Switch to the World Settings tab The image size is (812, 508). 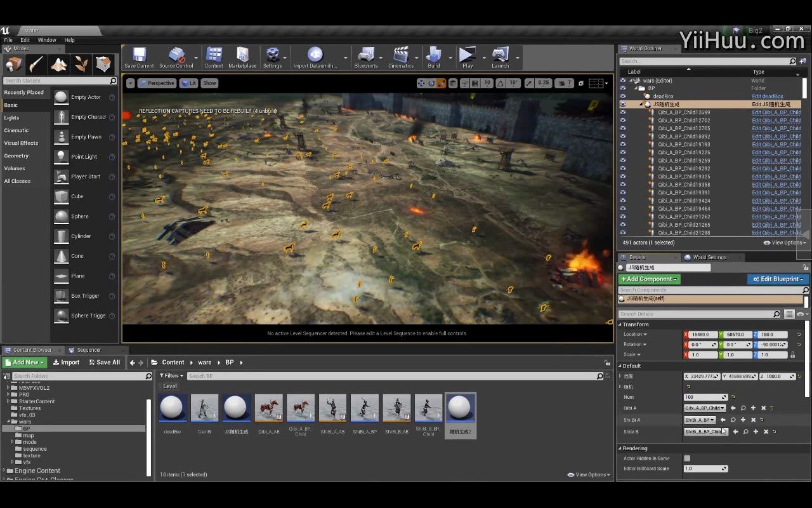coord(709,257)
